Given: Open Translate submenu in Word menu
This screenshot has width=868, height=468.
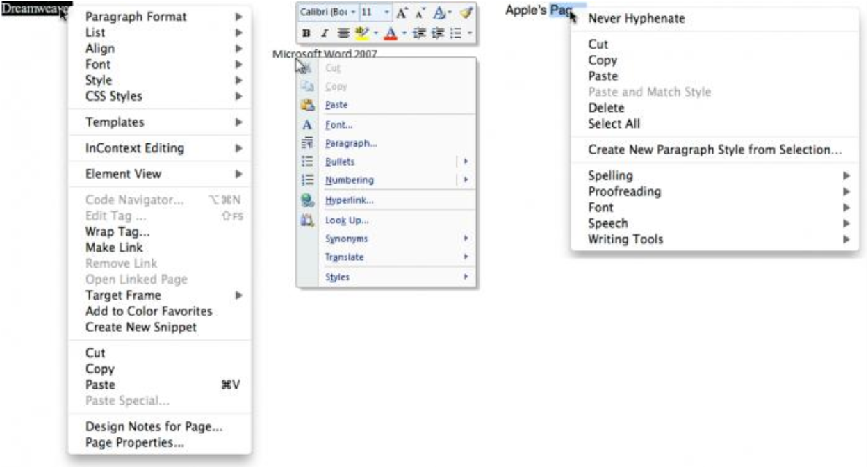Looking at the screenshot, I should click(398, 257).
